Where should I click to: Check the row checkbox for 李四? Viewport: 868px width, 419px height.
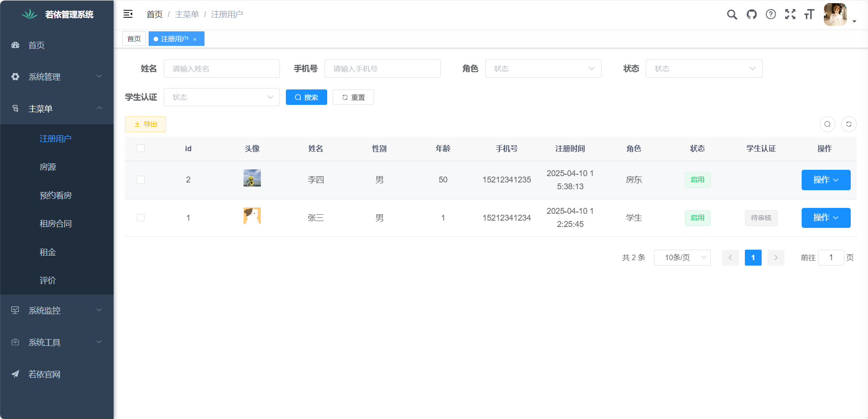pos(141,180)
